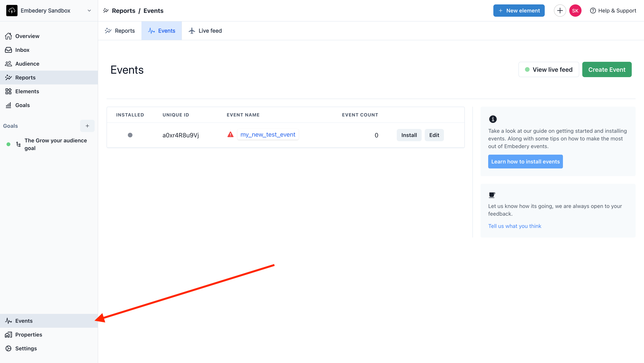Click the unique ID a0xr4R8u9Vj
This screenshot has width=644, height=363.
pos(181,135)
